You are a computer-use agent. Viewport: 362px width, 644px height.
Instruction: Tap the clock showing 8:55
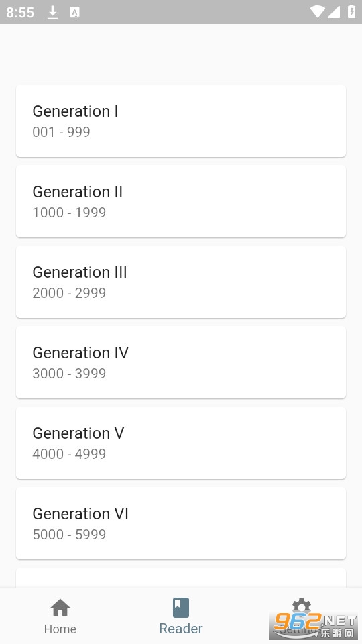click(19, 12)
